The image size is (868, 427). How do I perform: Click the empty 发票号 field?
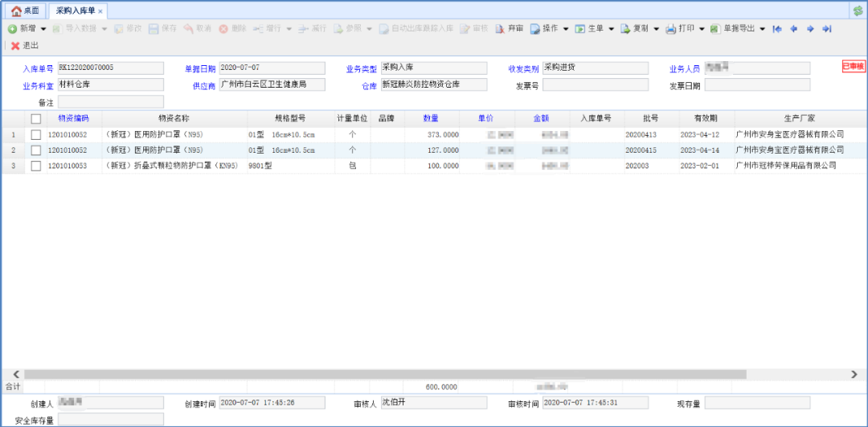pyautogui.click(x=595, y=84)
